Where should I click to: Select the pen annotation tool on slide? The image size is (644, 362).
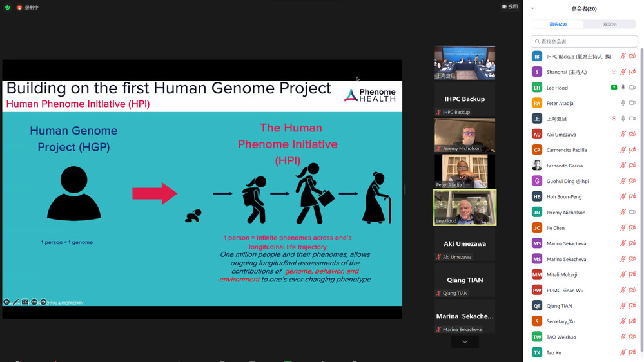(16, 301)
